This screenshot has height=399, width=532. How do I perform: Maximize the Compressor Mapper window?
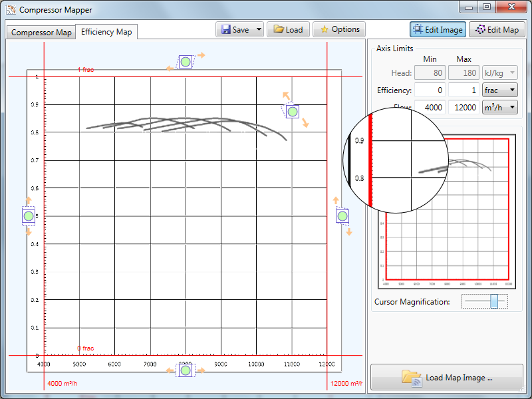click(487, 7)
